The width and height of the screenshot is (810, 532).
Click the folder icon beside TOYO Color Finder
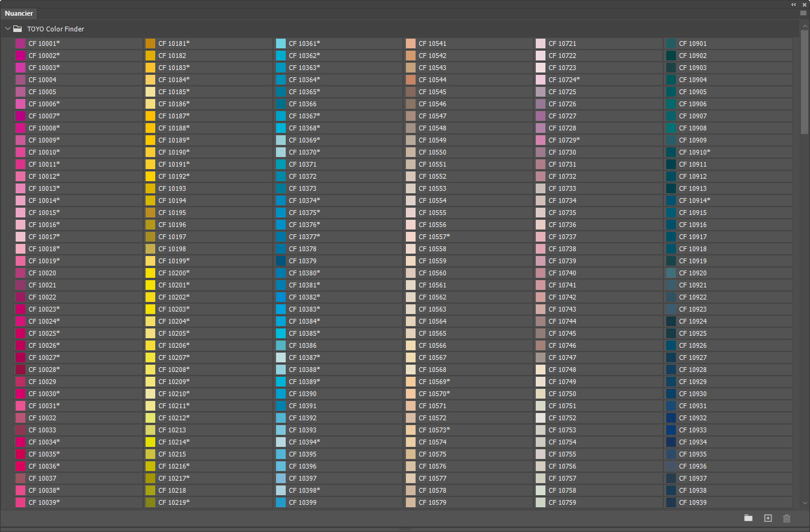pos(18,28)
